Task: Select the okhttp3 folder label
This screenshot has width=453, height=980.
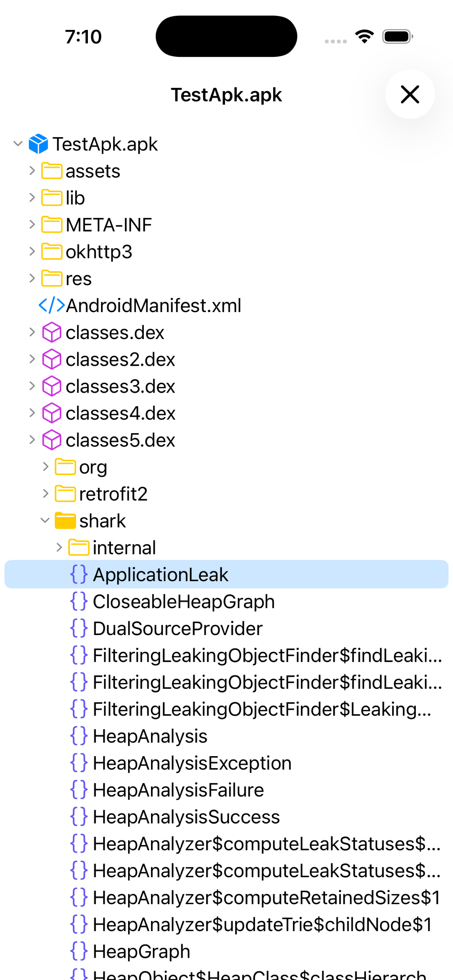Action: pos(99,252)
